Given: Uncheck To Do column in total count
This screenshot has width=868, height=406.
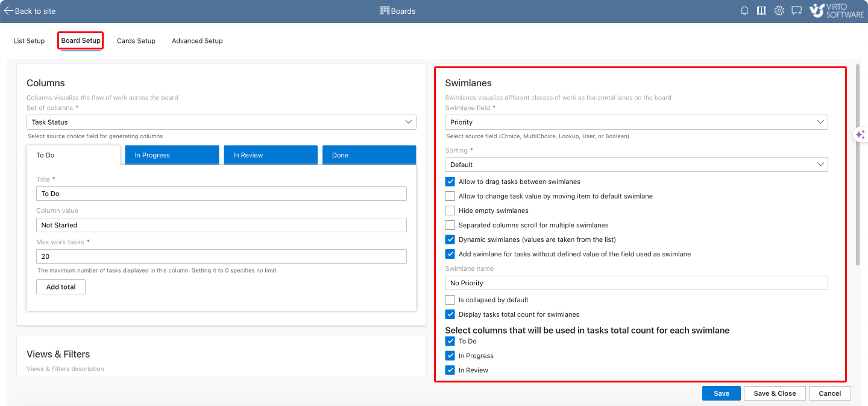Looking at the screenshot, I should point(450,341).
